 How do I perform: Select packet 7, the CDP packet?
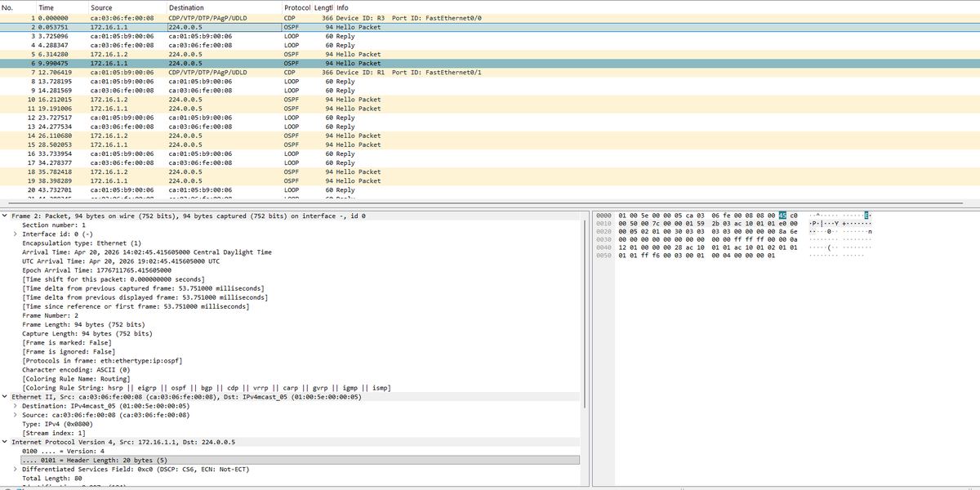[x=163, y=72]
